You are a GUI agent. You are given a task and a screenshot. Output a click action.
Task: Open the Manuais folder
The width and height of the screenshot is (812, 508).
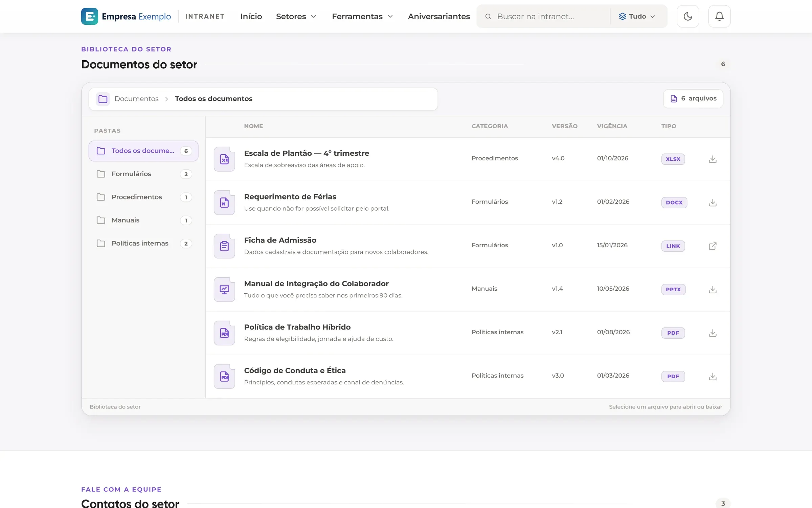[143, 220]
